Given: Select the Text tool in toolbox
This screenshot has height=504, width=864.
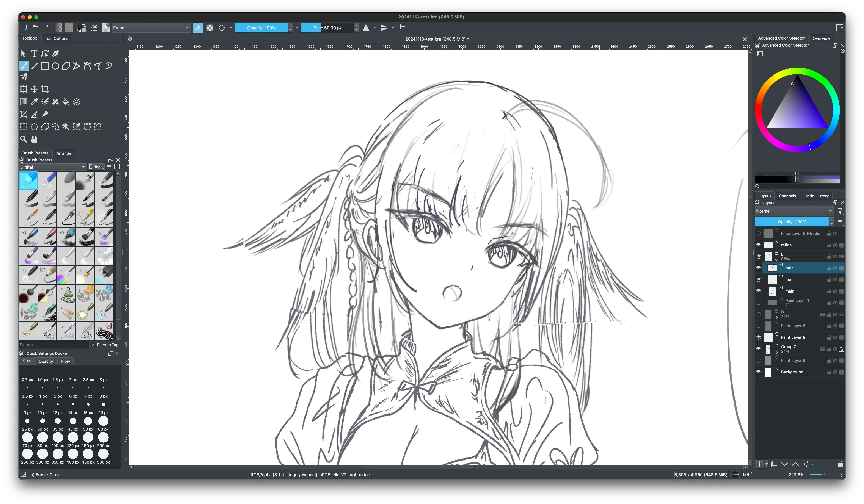Looking at the screenshot, I should point(34,53).
